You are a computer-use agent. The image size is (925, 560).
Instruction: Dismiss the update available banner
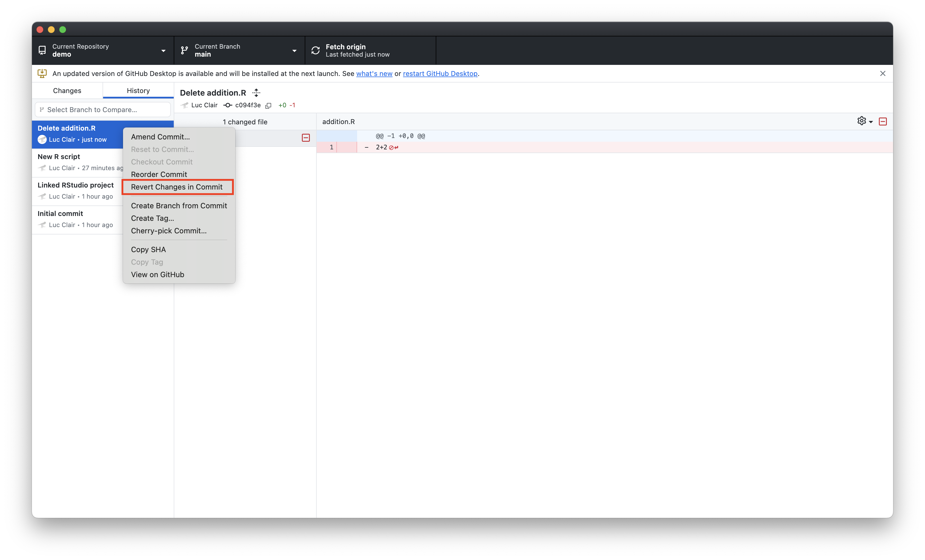883,73
